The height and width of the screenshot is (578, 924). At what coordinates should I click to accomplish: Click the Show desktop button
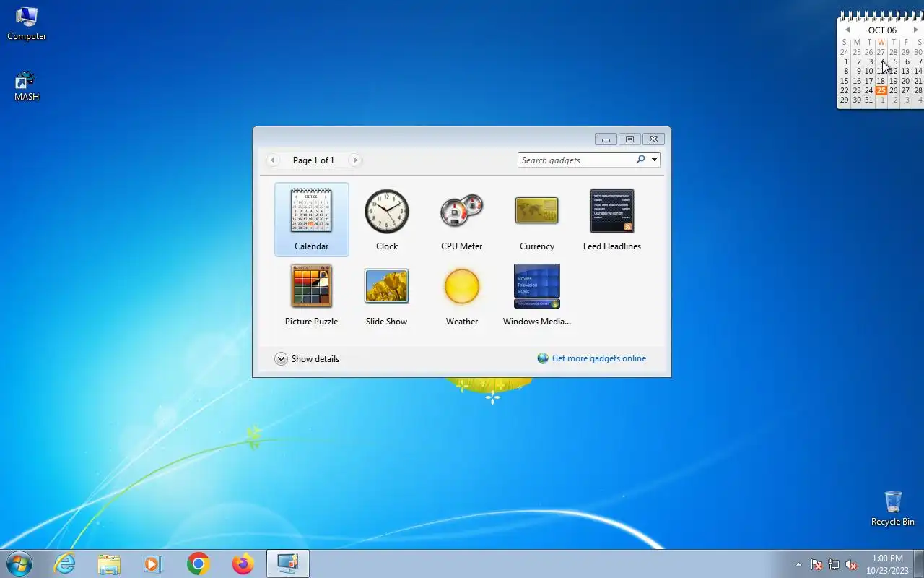tap(918, 564)
